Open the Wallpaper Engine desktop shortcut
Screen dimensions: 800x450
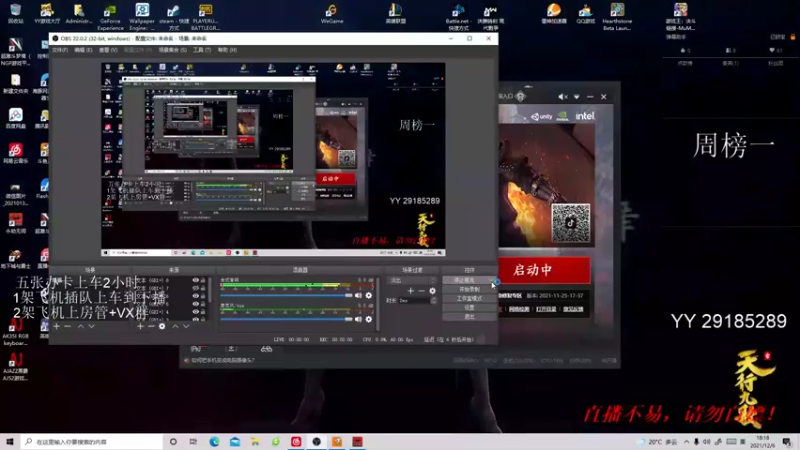point(142,17)
